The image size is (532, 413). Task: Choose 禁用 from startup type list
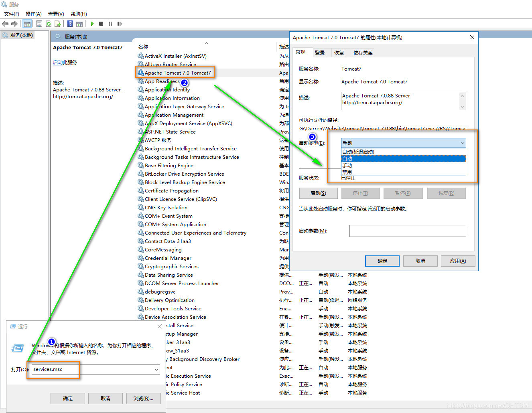point(404,172)
